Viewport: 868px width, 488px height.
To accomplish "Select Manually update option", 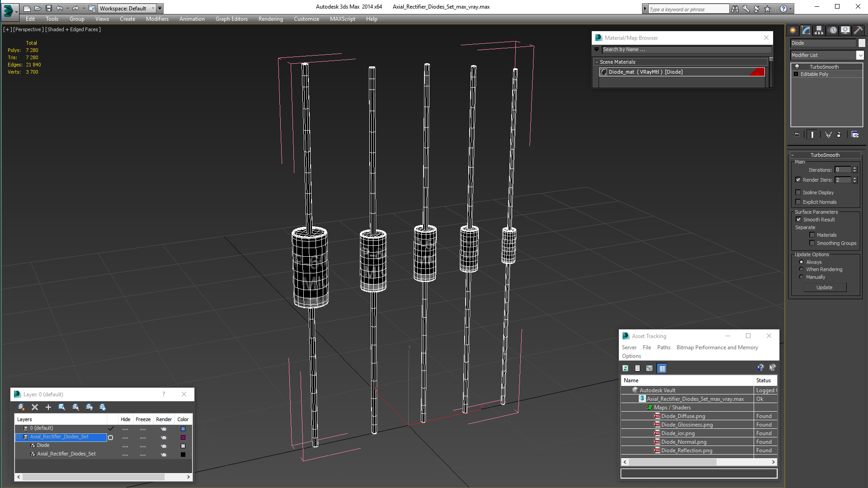I will [802, 277].
